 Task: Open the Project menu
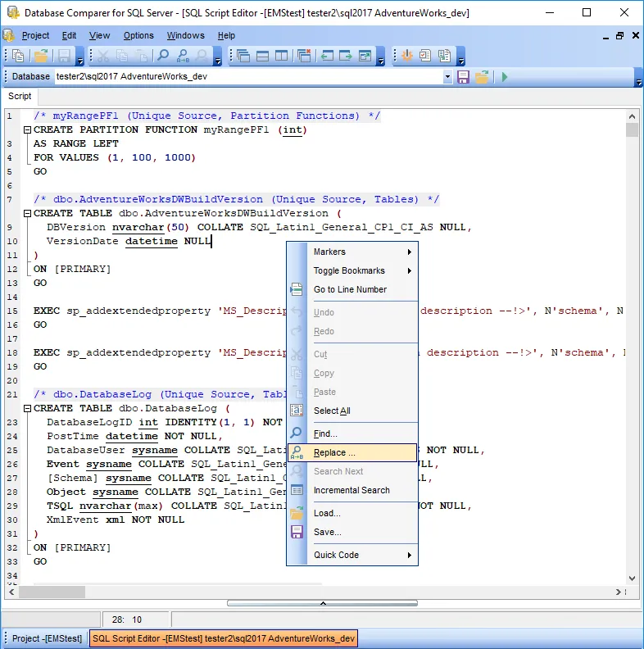point(35,35)
